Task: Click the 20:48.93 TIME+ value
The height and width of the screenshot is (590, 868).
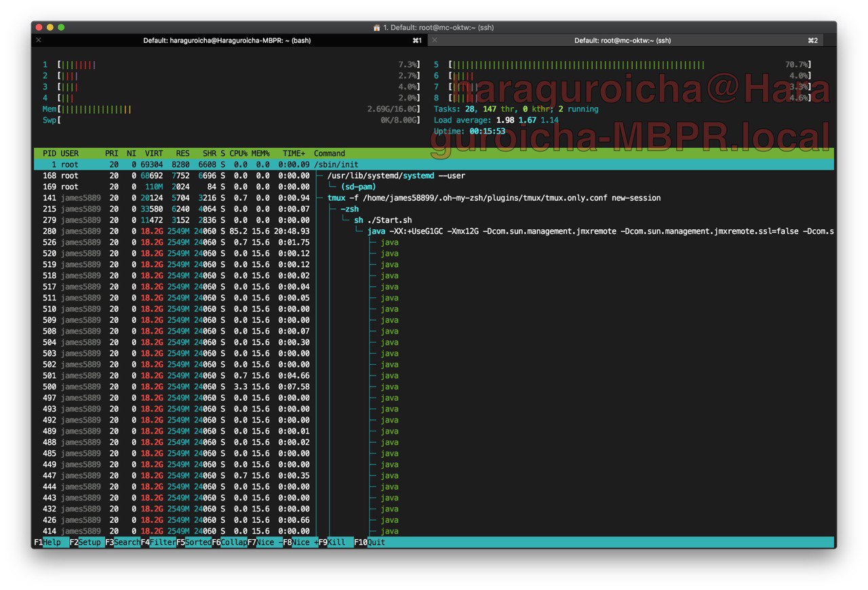Action: (x=292, y=231)
